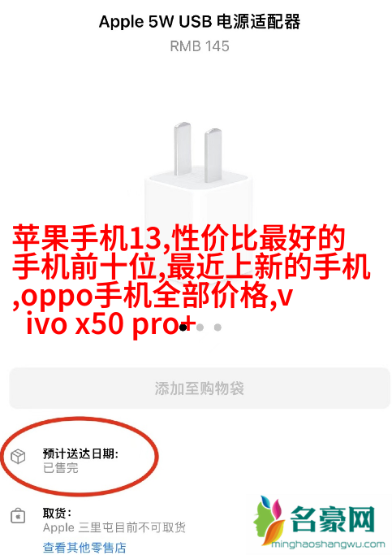The width and height of the screenshot is (392, 555).
Task: Click the green 名豪网 watermark text
Action: pos(332,519)
